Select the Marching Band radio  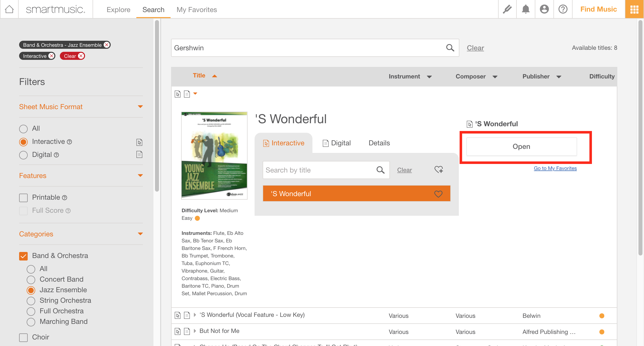[x=31, y=322]
